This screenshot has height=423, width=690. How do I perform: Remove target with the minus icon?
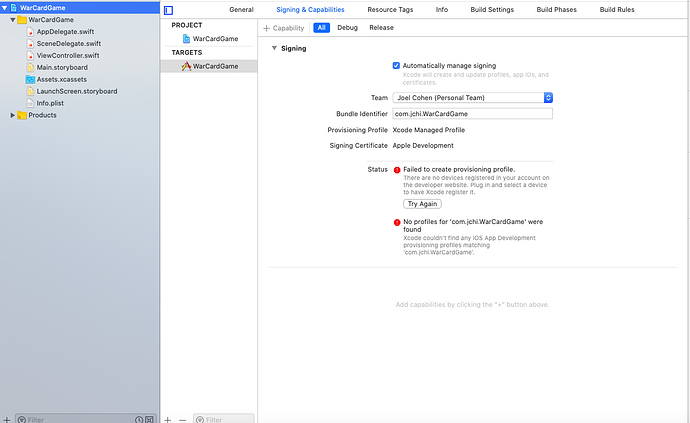183,420
